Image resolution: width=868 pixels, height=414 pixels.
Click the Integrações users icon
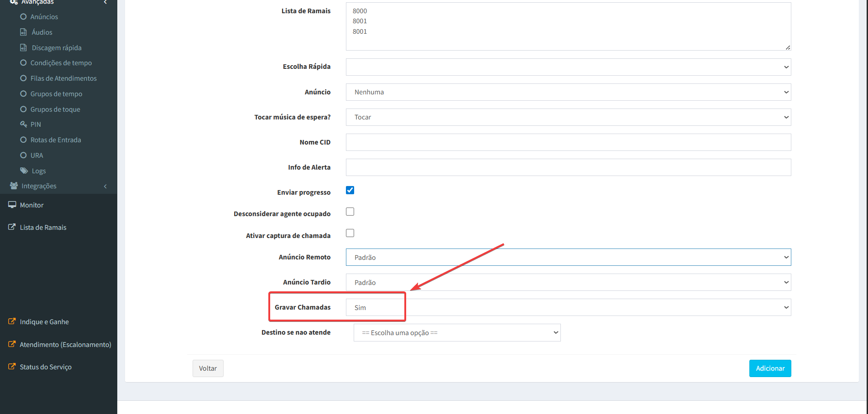14,186
